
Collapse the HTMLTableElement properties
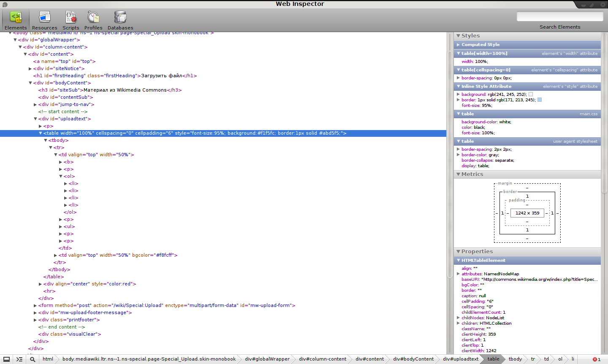[459, 260]
